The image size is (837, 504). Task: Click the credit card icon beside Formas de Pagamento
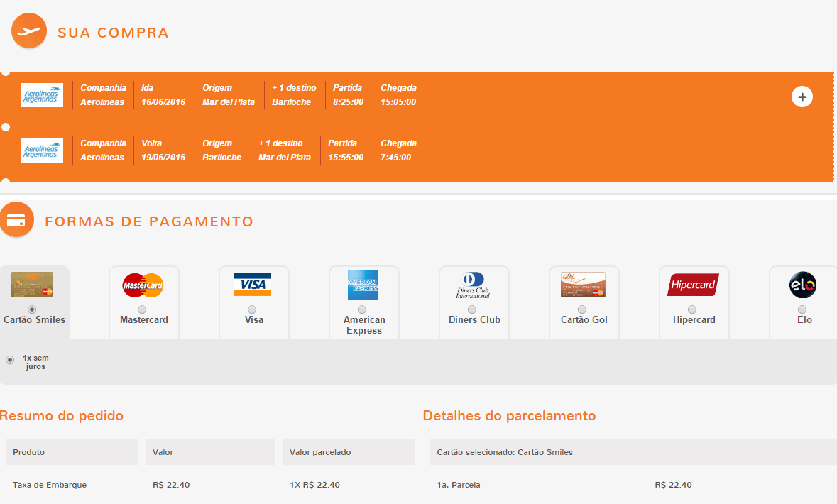(x=16, y=219)
